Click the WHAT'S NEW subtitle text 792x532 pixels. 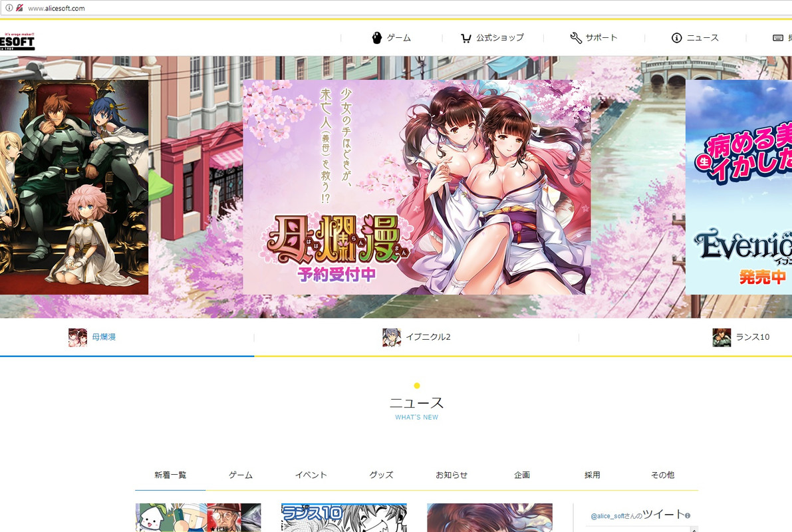pyautogui.click(x=417, y=418)
